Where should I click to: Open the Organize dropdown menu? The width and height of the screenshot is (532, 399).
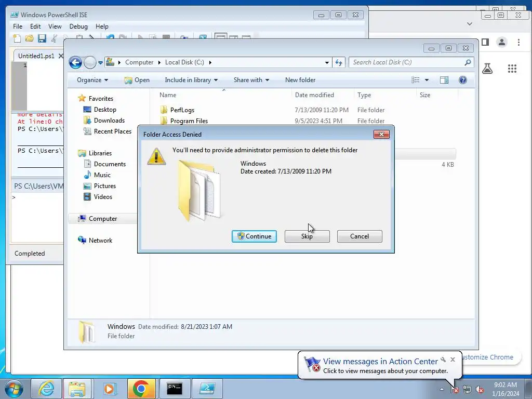pos(92,80)
